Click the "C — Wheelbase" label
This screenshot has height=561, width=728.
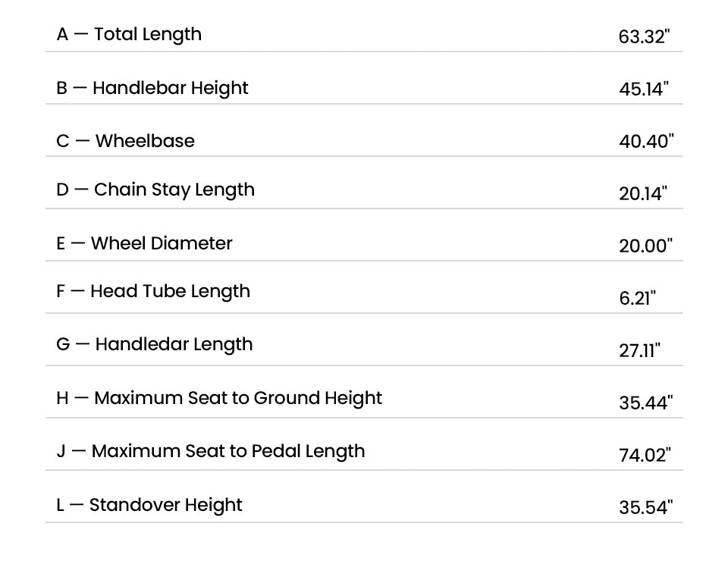click(x=125, y=141)
